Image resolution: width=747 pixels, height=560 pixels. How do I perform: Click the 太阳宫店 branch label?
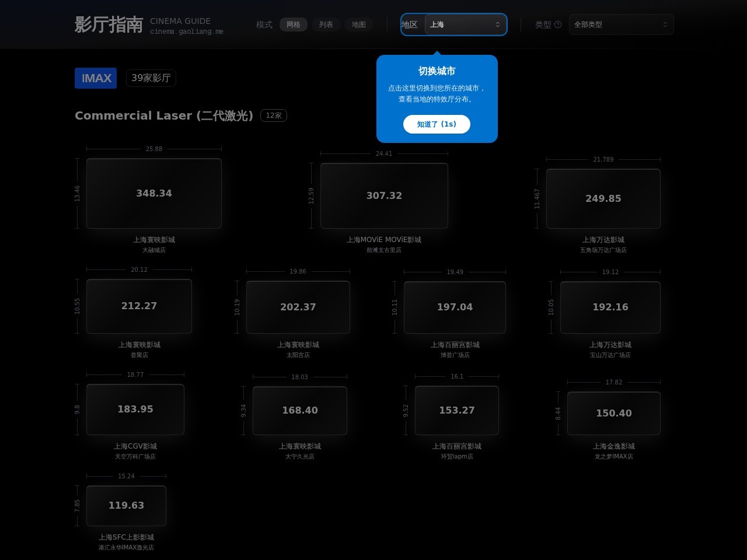298,355
